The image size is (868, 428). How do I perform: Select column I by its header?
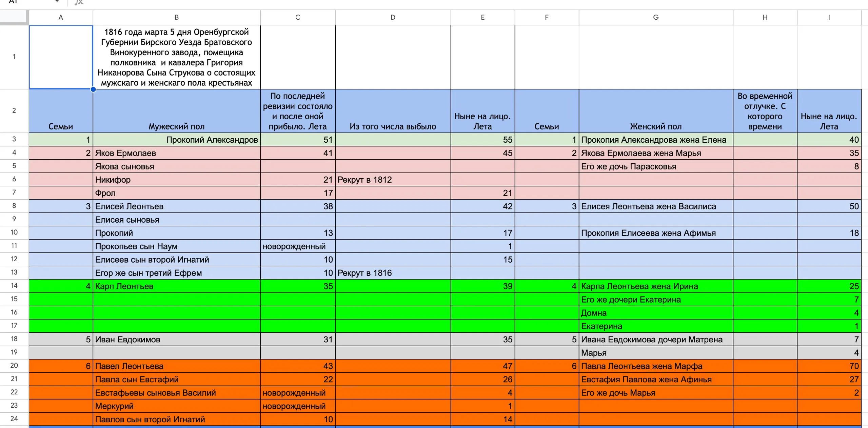[829, 17]
